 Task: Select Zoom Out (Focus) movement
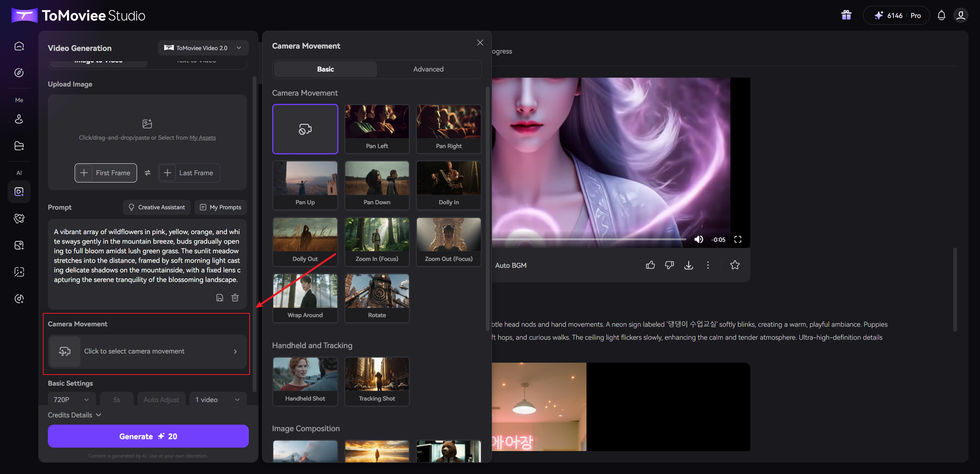(449, 242)
